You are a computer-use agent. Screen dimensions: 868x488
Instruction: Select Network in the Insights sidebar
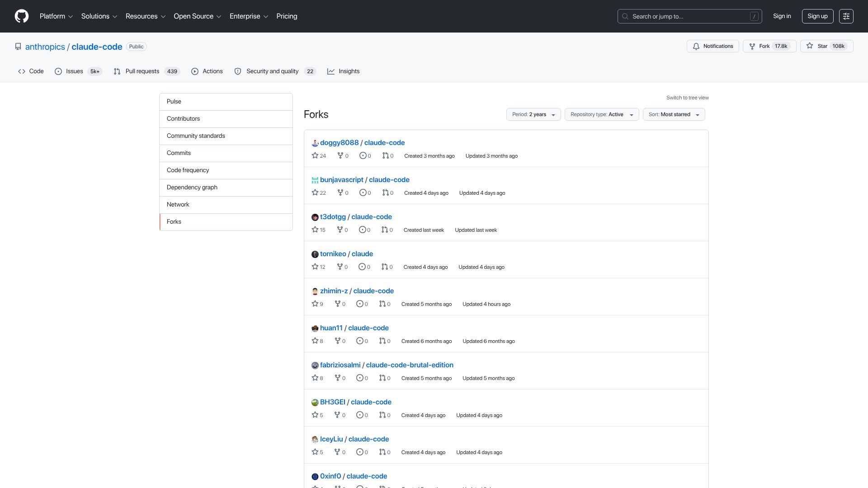[x=226, y=205]
